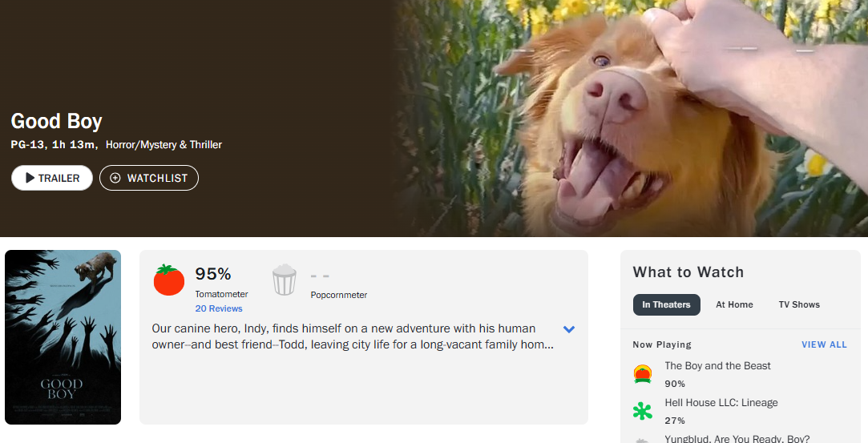The width and height of the screenshot is (868, 443).
Task: Play the Good Boy trailer
Action: point(52,178)
